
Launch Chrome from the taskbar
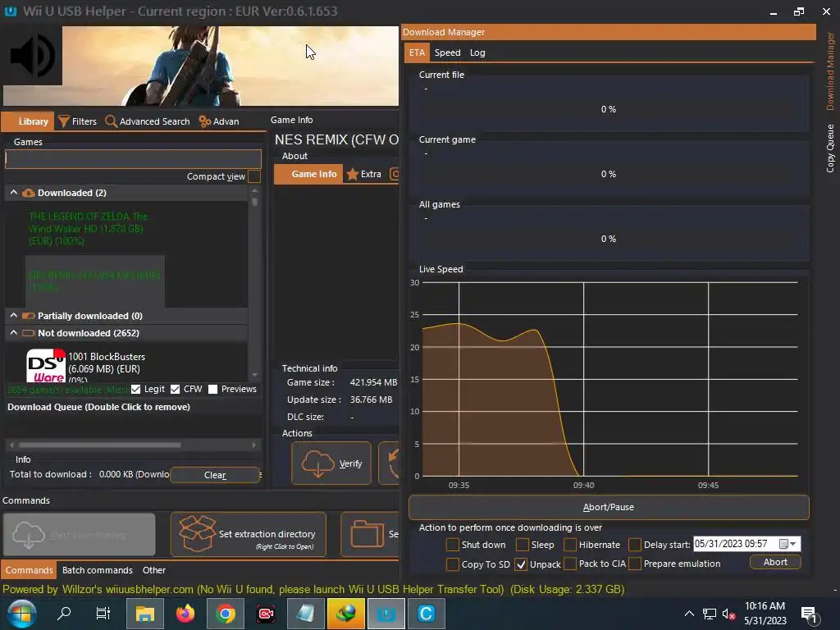click(226, 614)
